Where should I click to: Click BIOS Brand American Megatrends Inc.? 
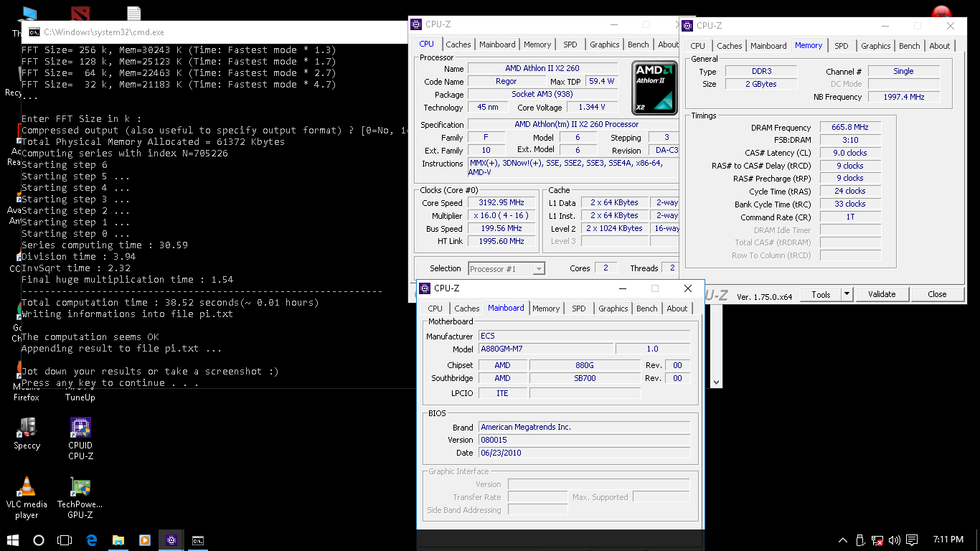click(584, 427)
